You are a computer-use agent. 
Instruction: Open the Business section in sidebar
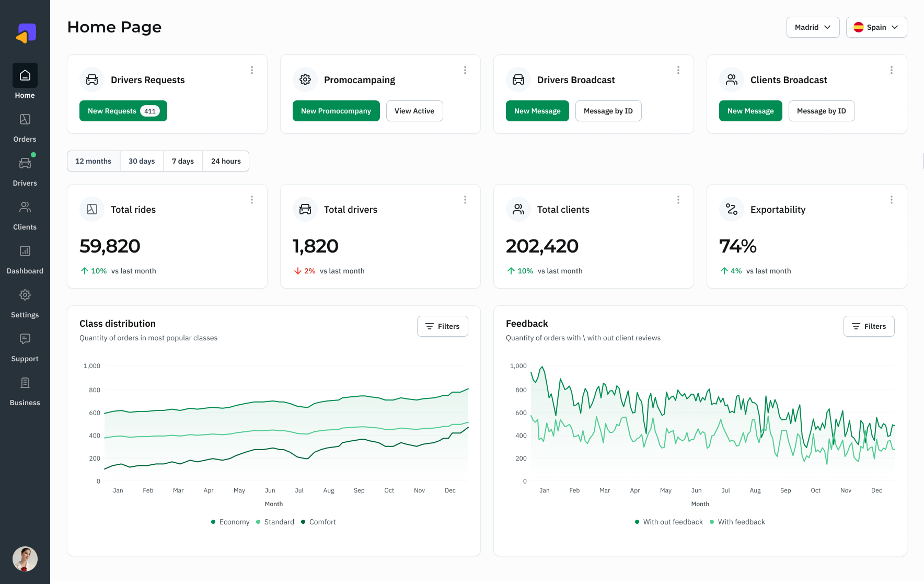25,392
